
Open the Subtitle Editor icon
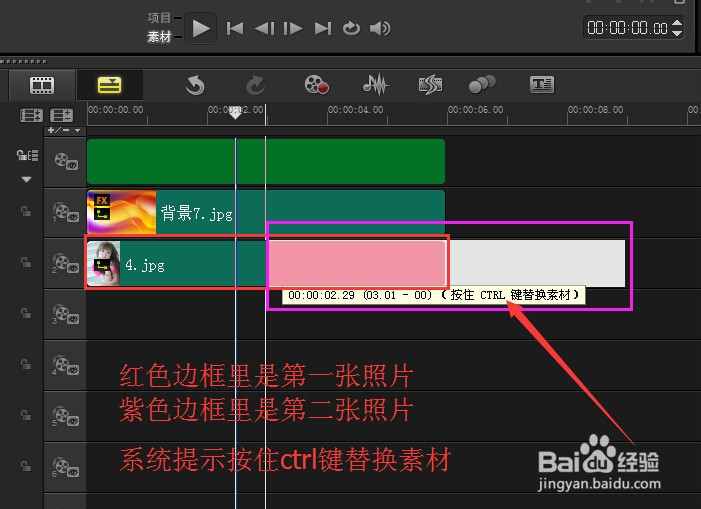pyautogui.click(x=542, y=84)
